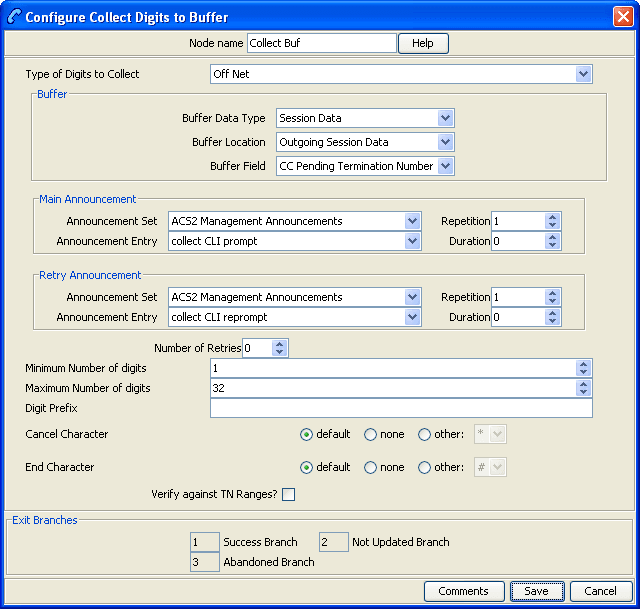Open the Main Announcement Set dropdown
Image resolution: width=640 pixels, height=609 pixels.
[x=413, y=221]
